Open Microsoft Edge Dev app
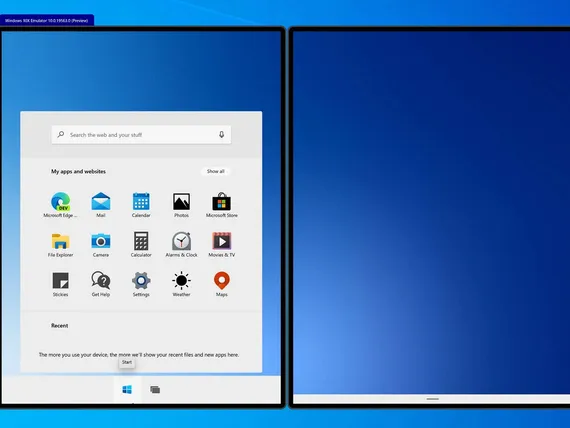 pos(60,205)
